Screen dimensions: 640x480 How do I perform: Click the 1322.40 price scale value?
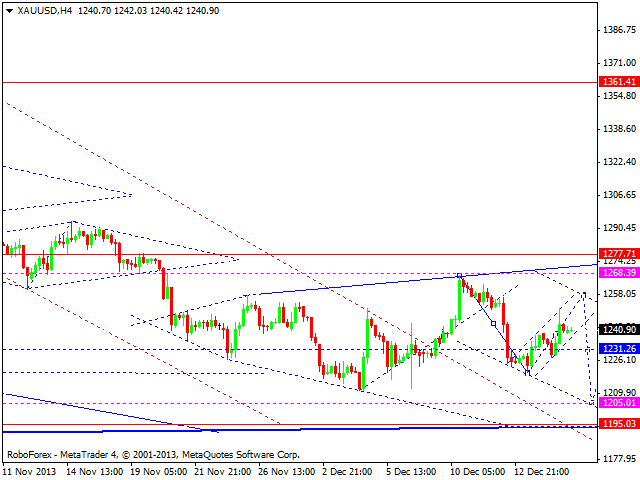click(x=620, y=162)
